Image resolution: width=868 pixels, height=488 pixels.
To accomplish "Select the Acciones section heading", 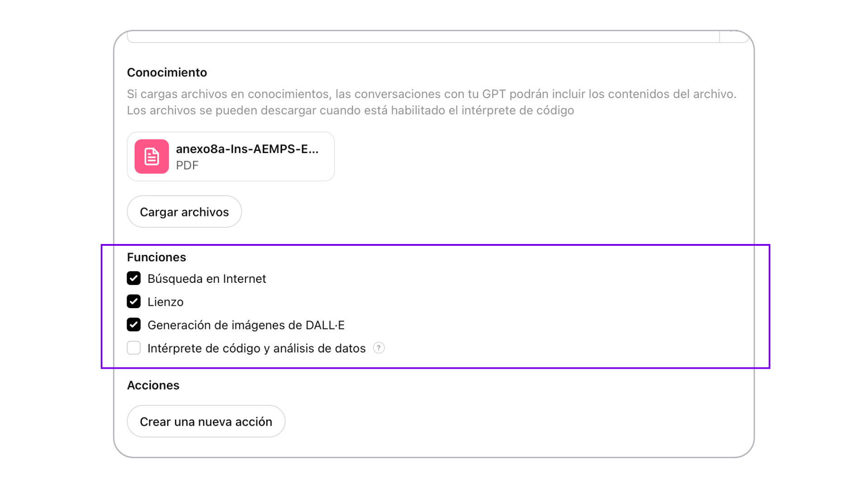I will click(153, 385).
